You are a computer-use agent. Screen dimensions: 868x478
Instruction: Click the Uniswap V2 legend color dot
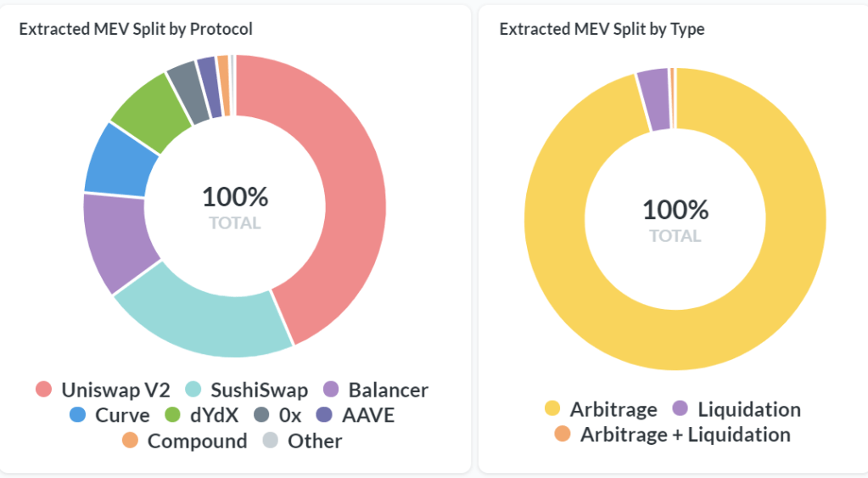tap(43, 391)
